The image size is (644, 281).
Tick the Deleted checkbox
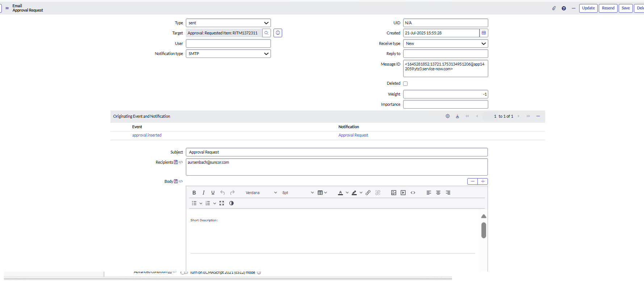click(405, 84)
